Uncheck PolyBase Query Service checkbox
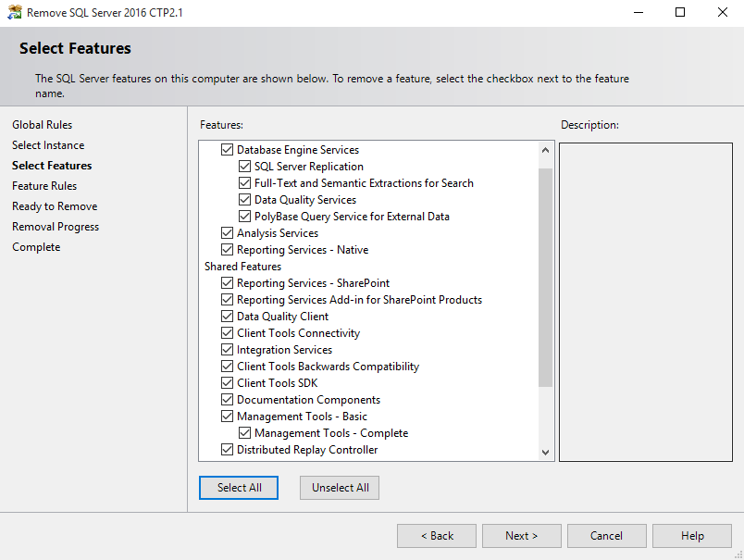Viewport: 744px width, 560px height. (x=244, y=216)
